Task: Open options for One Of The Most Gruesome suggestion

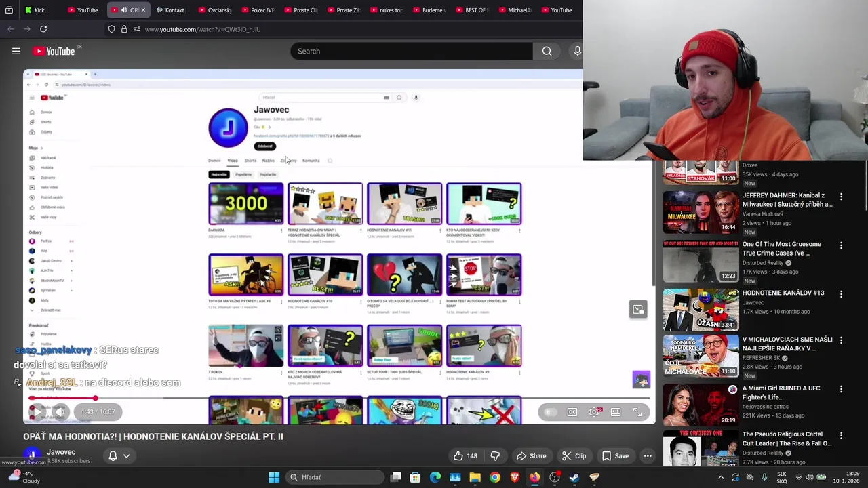Action: pyautogui.click(x=841, y=245)
